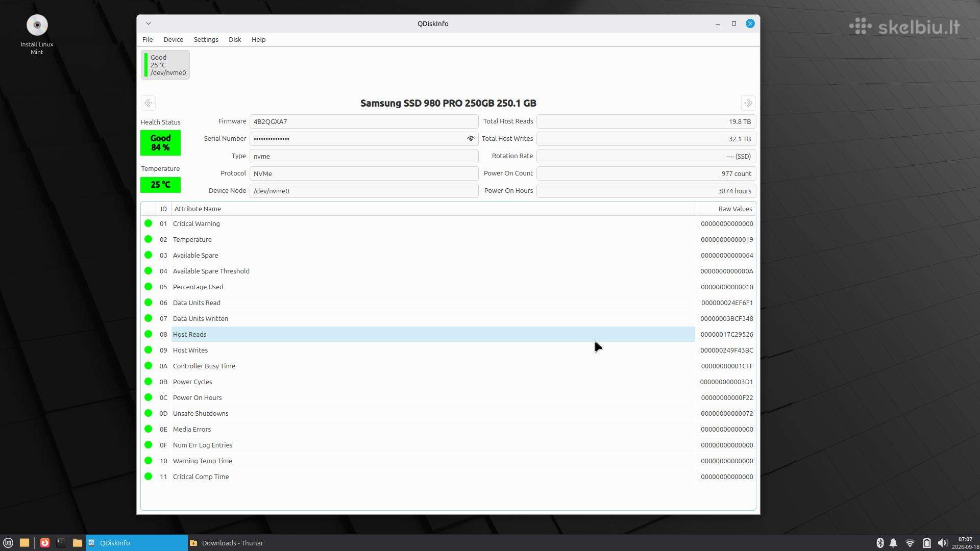Click the Power On Count value 977 count
The width and height of the screenshot is (980, 551).
pos(646,173)
